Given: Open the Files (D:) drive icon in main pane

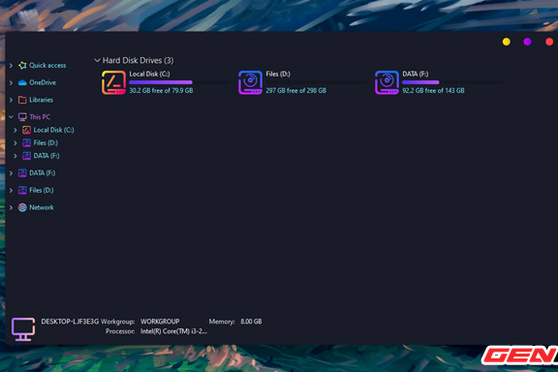Looking at the screenshot, I should tap(250, 83).
